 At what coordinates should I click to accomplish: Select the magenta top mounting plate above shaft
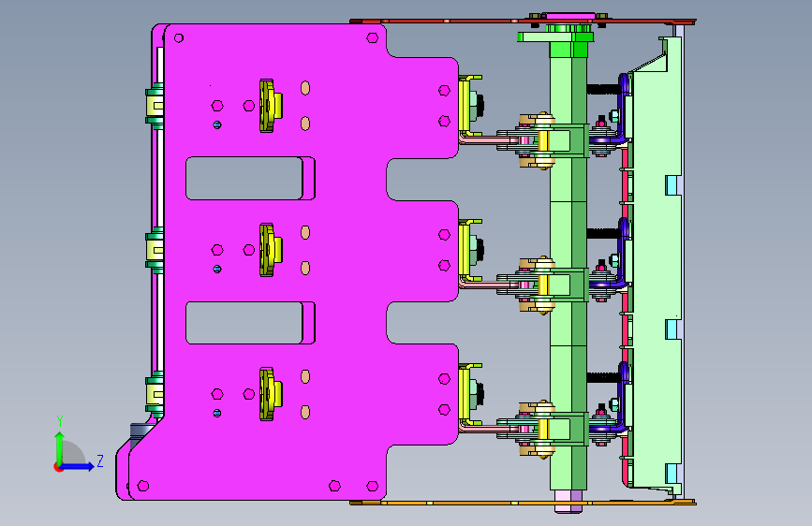pos(568,17)
